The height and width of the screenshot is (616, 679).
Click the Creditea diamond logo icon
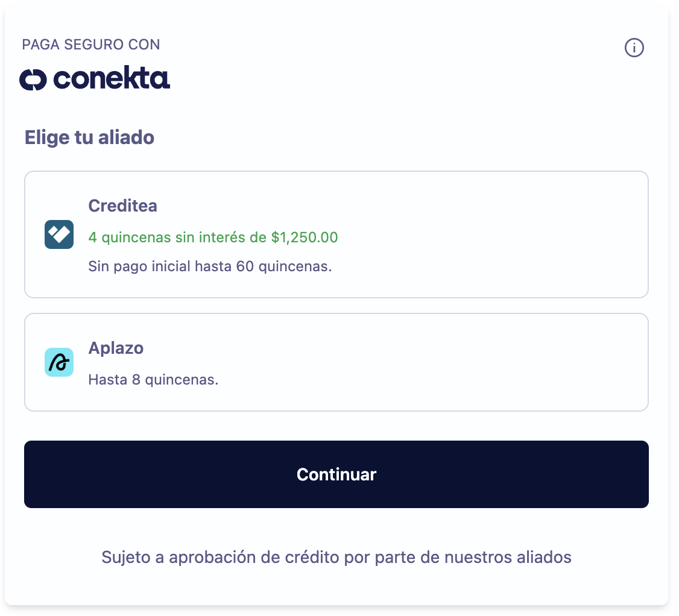pos(59,234)
